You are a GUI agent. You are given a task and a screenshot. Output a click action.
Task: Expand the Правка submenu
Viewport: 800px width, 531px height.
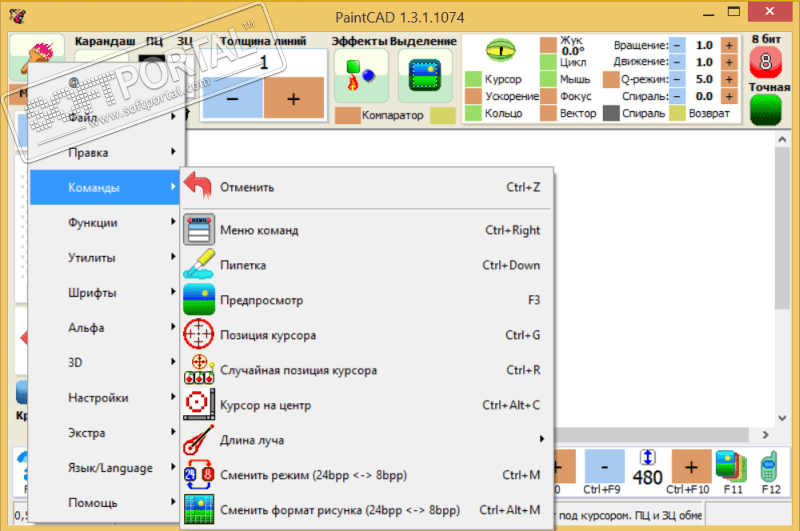coord(104,152)
